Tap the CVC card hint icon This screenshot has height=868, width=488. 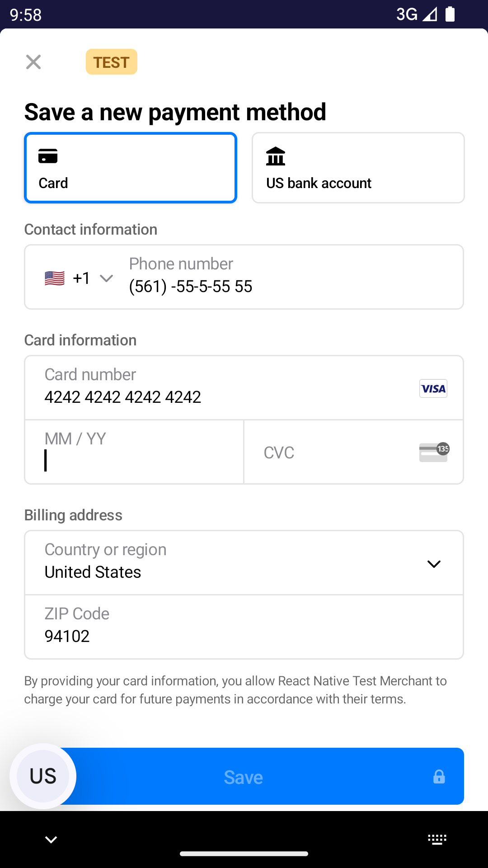pos(434,452)
